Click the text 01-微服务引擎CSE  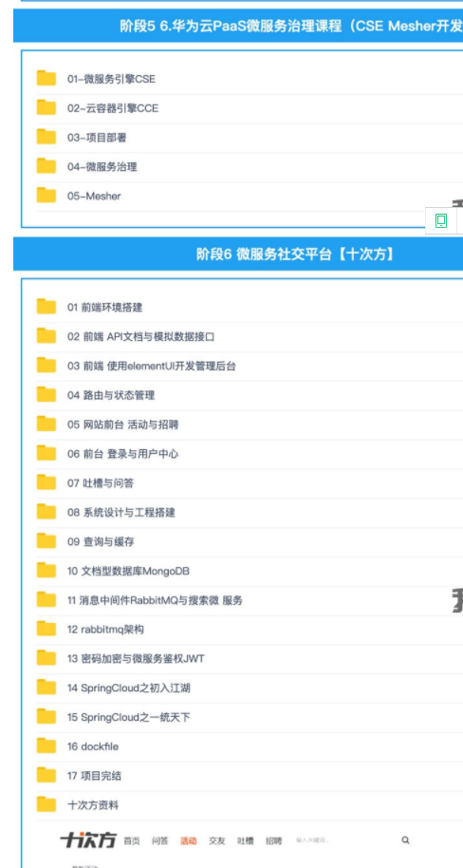111,79
